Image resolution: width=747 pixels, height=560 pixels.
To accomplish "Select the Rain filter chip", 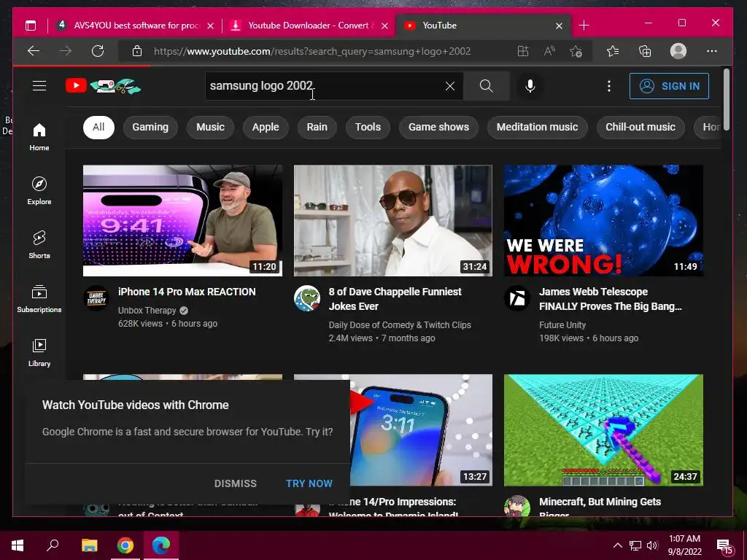I will 317,127.
